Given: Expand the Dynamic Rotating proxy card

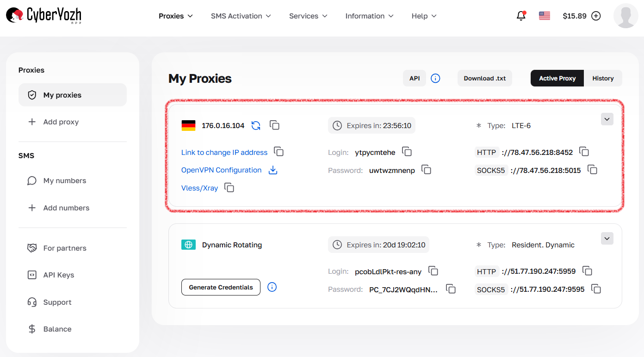Looking at the screenshot, I should tap(607, 238).
